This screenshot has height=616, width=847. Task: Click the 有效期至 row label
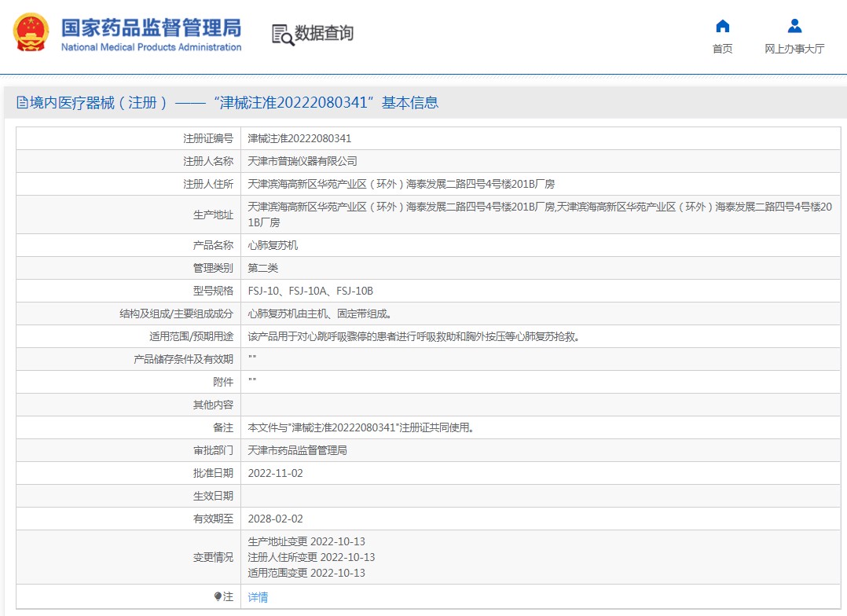tap(213, 519)
